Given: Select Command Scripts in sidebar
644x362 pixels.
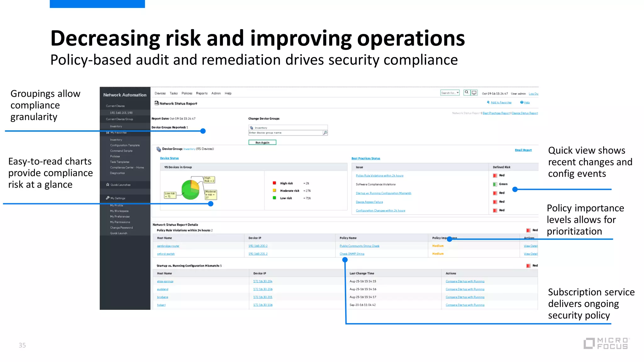Looking at the screenshot, I should coord(121,151).
